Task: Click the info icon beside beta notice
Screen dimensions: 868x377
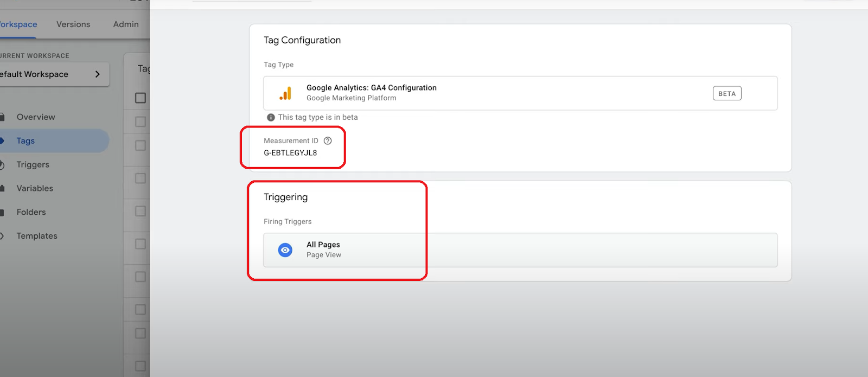Action: [271, 117]
